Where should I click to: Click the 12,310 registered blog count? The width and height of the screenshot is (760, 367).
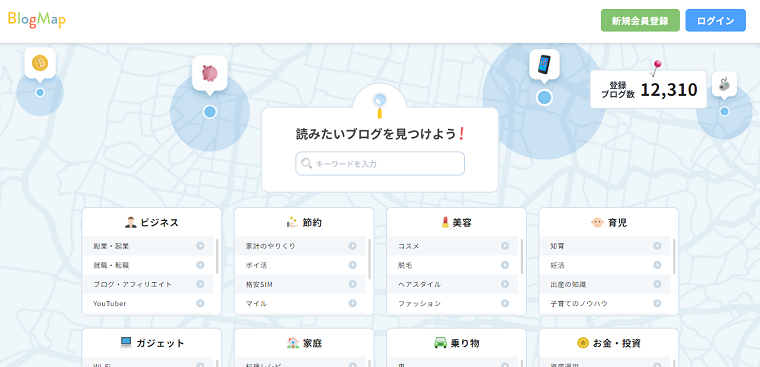(669, 90)
